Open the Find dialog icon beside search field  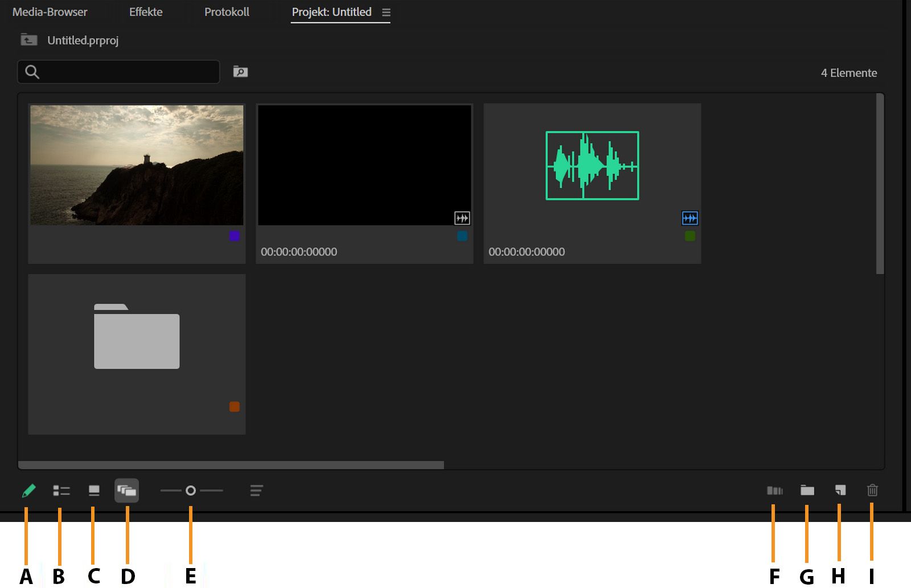tap(240, 72)
